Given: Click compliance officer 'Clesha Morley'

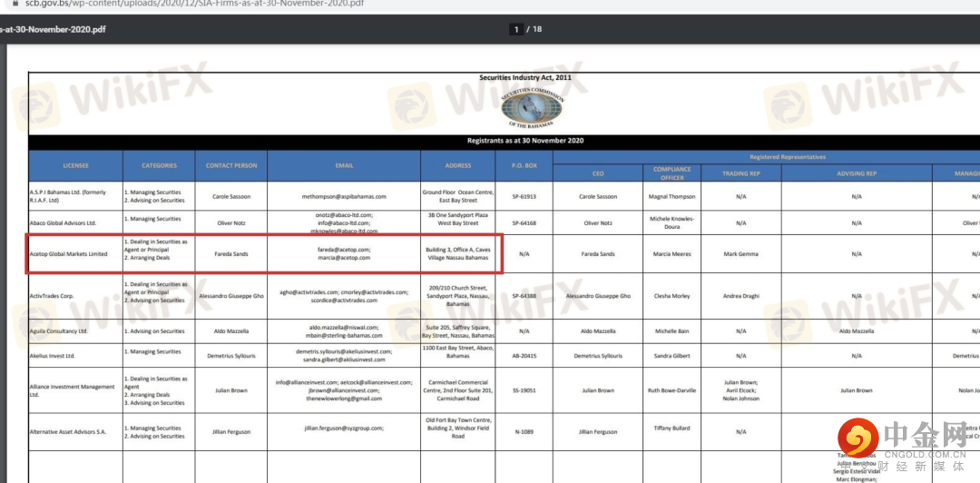Looking at the screenshot, I should (671, 296).
